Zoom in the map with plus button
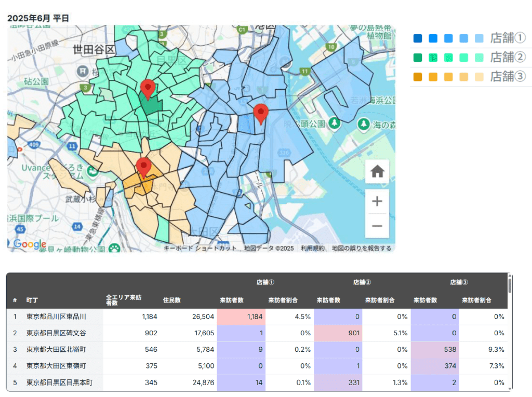Image resolution: width=532 pixels, height=397 pixels. [x=377, y=201]
